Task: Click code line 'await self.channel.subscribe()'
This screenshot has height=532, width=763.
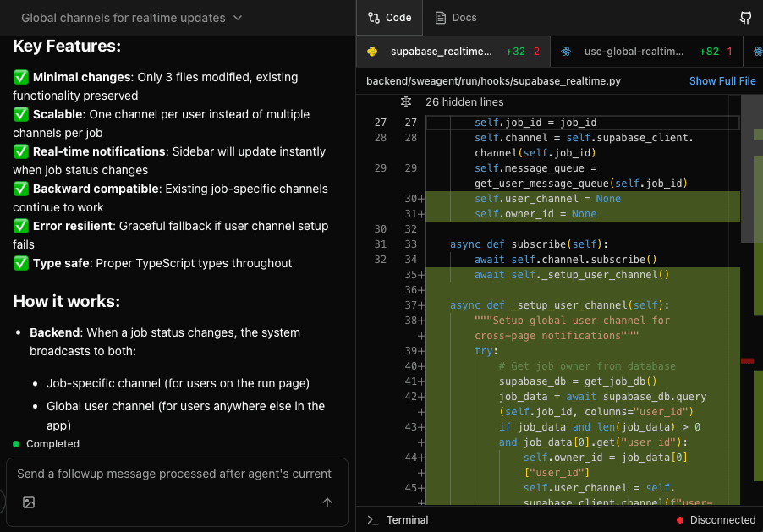Action: [x=565, y=260]
